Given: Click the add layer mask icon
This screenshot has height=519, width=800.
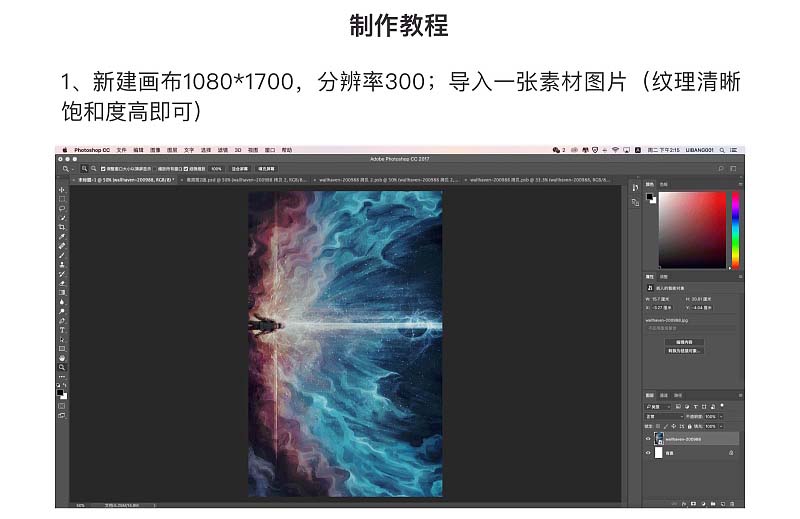Looking at the screenshot, I should point(693,504).
